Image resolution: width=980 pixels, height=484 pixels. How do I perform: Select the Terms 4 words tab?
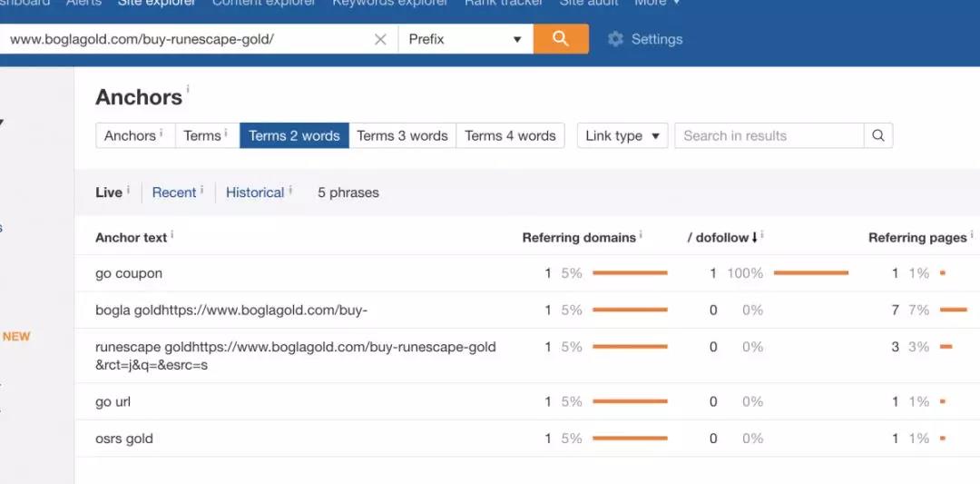510,136
